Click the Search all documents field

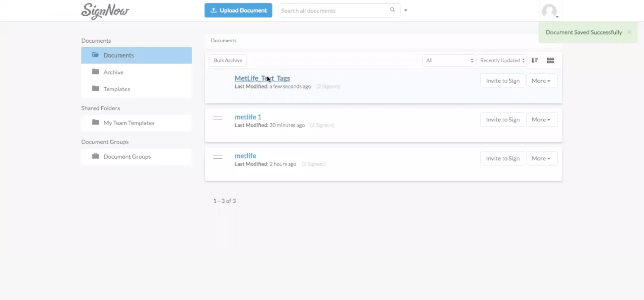coord(333,10)
